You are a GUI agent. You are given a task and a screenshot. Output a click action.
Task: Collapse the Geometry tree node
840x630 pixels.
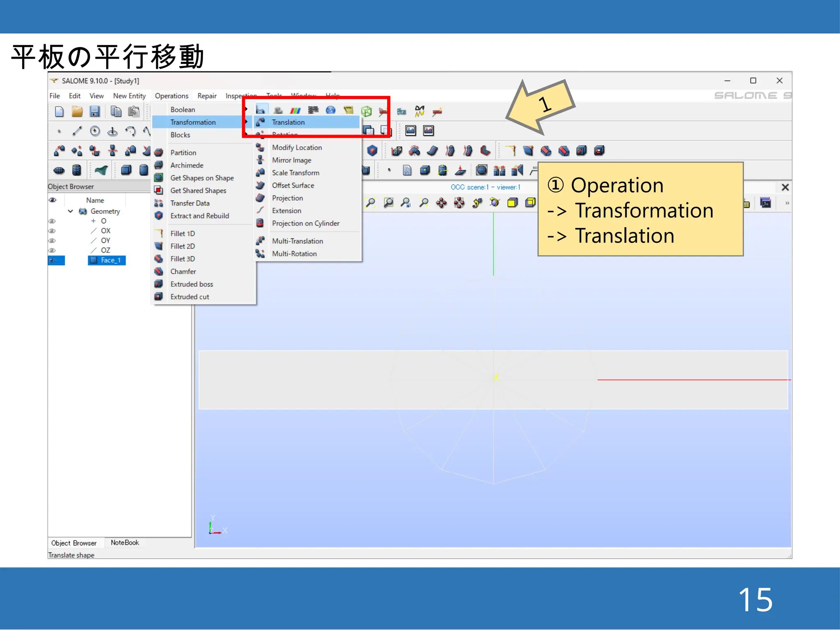tap(71, 211)
